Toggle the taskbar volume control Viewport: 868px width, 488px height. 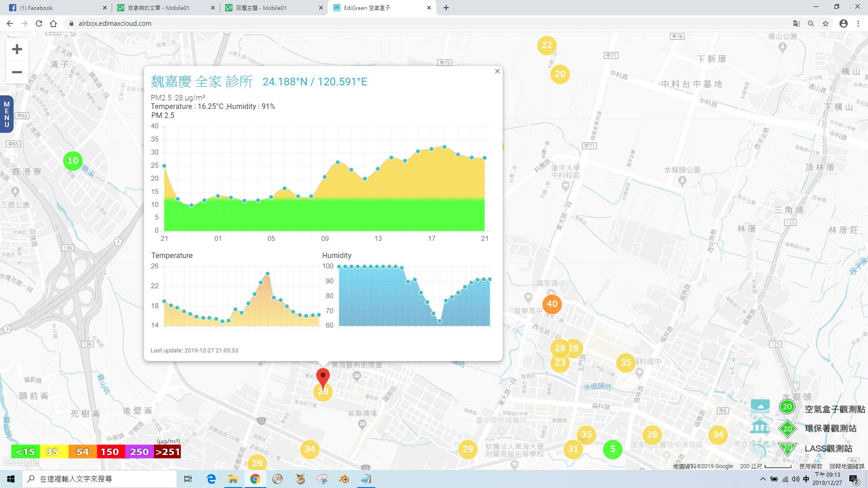(796, 479)
